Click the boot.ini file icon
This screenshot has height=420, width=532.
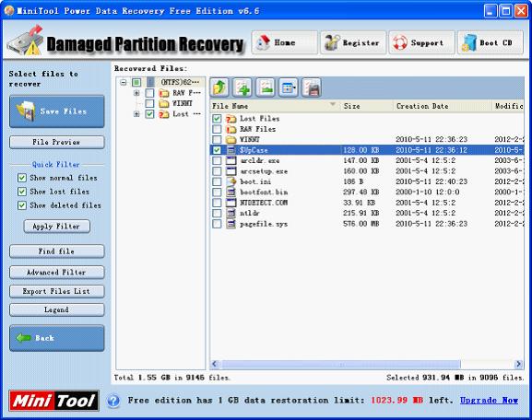[231, 181]
